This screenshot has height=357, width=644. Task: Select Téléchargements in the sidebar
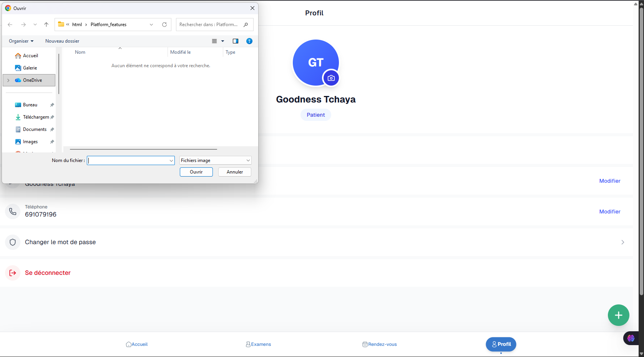coord(35,117)
